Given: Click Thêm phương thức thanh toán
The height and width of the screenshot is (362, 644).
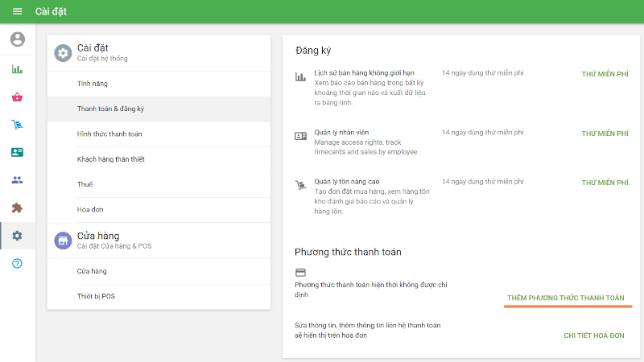Looking at the screenshot, I should pos(566,298).
